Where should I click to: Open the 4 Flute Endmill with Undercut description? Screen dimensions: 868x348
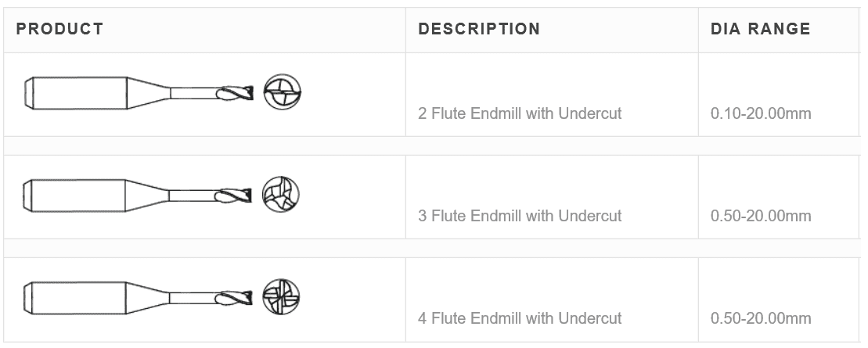520,318
